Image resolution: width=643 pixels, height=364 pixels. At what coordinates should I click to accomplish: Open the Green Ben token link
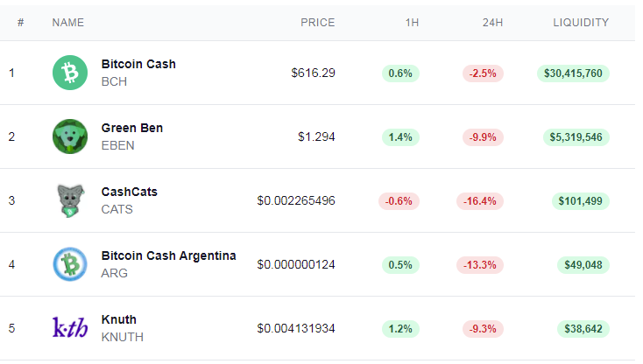click(132, 128)
